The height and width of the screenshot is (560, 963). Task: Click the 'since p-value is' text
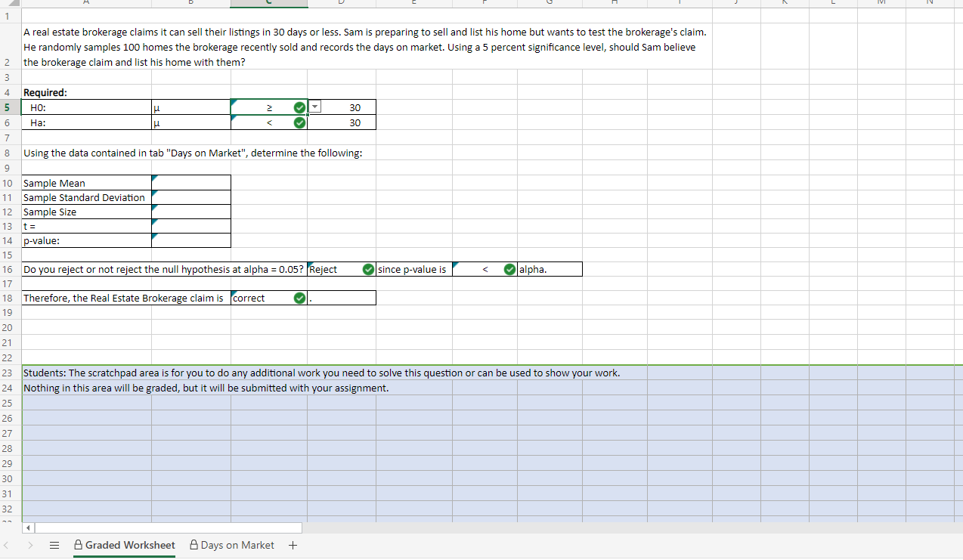click(x=412, y=269)
